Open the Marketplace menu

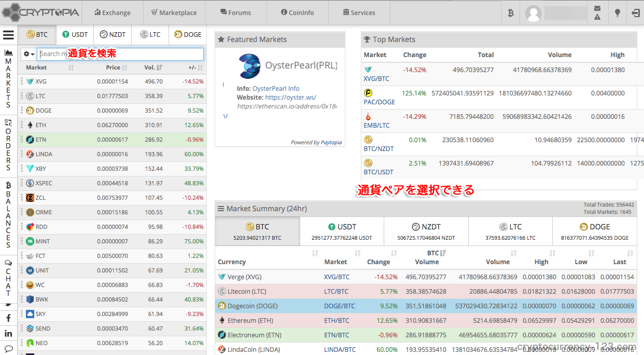174,12
